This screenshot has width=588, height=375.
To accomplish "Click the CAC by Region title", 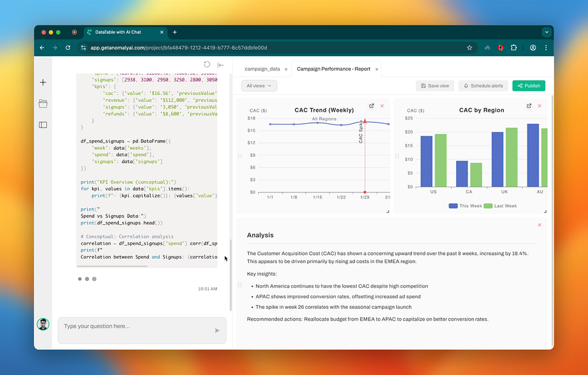I will [x=482, y=110].
